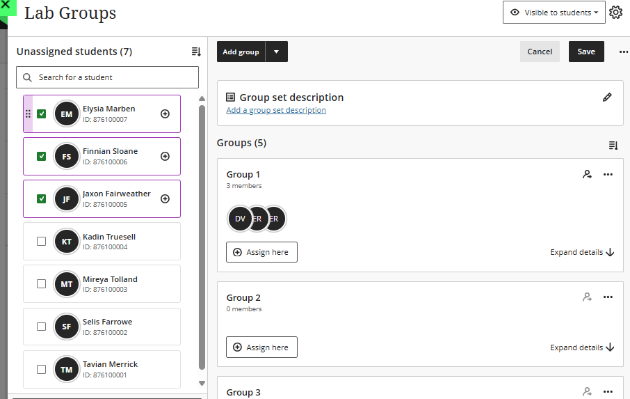
Task: Check Mireya Tolland's checkbox
Action: 41,284
